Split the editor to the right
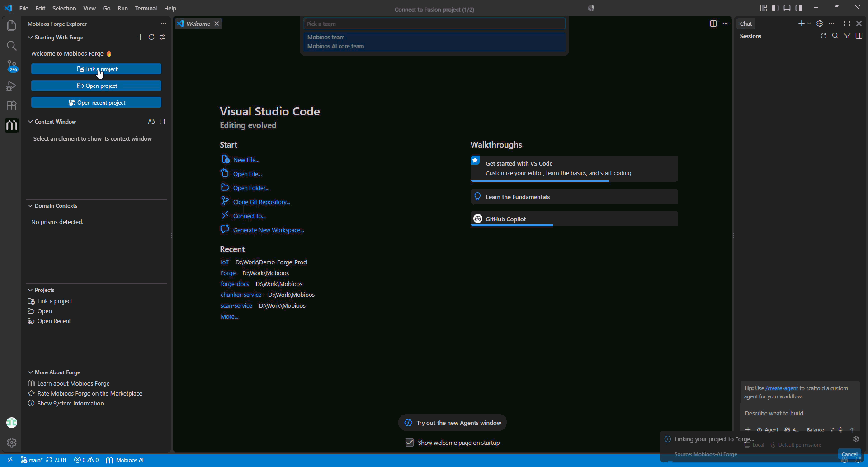 coord(713,24)
